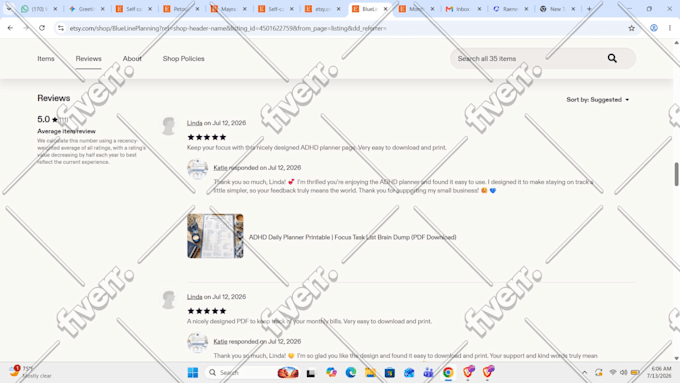Viewport: 680px width, 383px height.
Task: Open Katie's profile on monthly bills response
Action: point(220,342)
